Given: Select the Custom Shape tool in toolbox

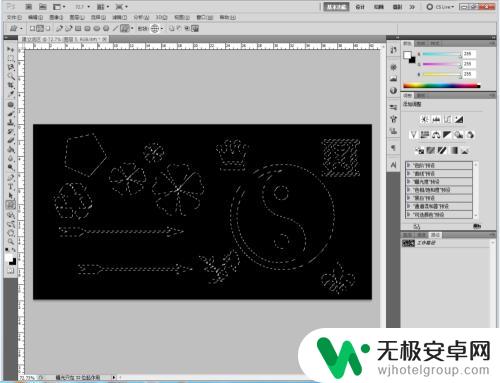Looking at the screenshot, I should point(11,205).
